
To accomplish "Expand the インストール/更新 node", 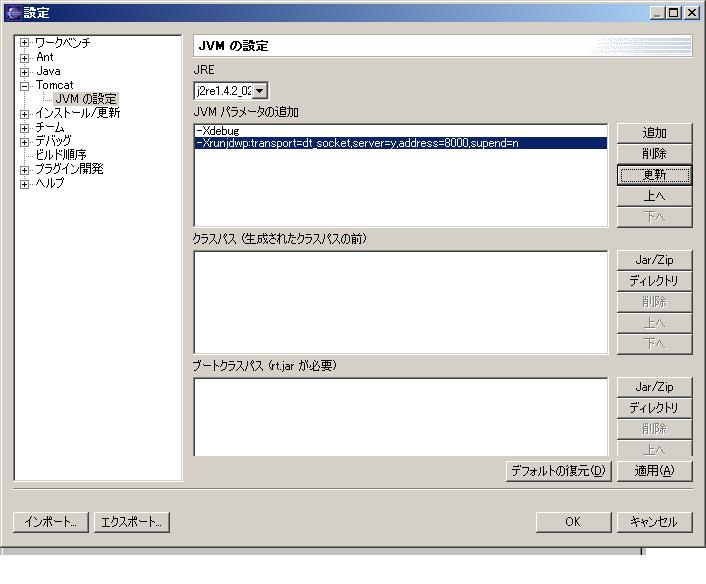I will [24, 114].
